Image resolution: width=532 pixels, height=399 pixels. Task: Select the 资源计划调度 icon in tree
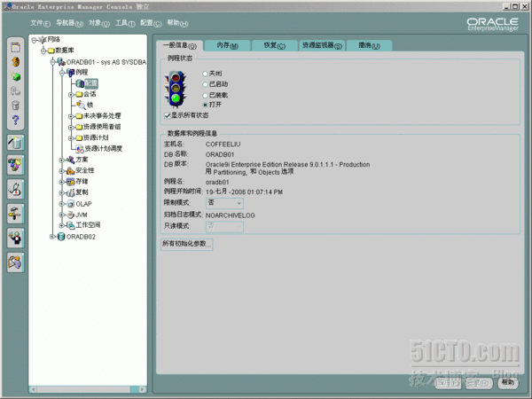(80, 149)
